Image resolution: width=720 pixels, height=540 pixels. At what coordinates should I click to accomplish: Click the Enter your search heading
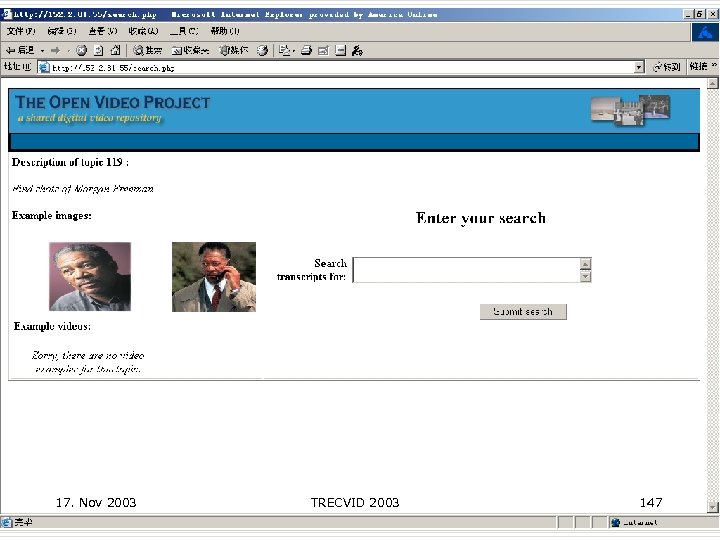(x=481, y=218)
